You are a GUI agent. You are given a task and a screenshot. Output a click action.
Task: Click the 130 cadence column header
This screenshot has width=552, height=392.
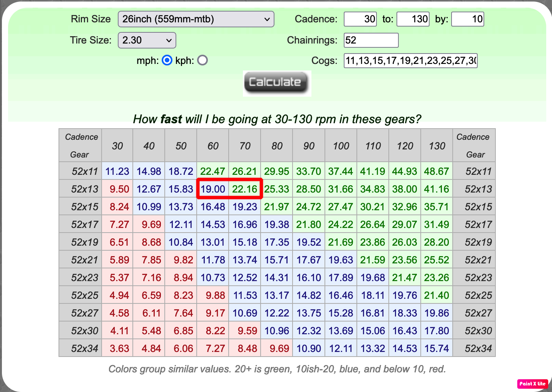tap(437, 146)
